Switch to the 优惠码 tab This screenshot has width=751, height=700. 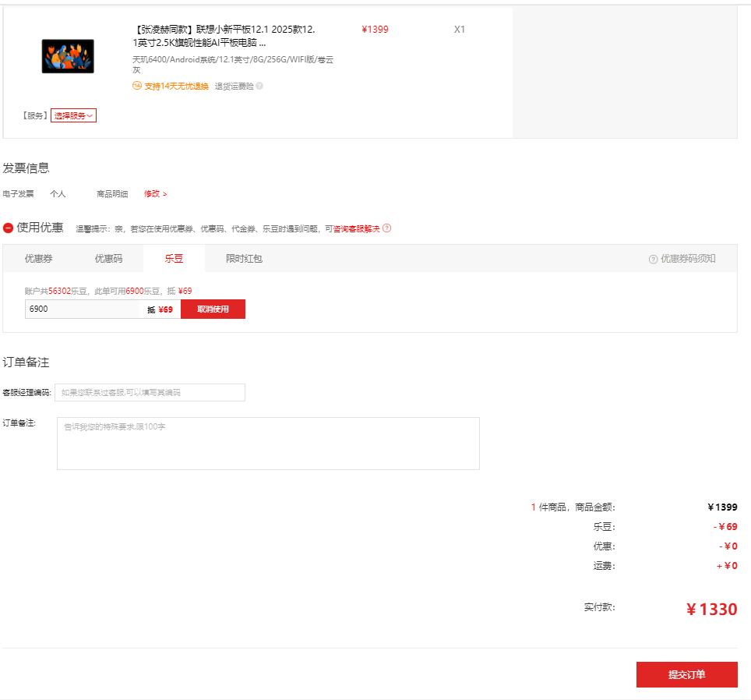click(x=108, y=258)
